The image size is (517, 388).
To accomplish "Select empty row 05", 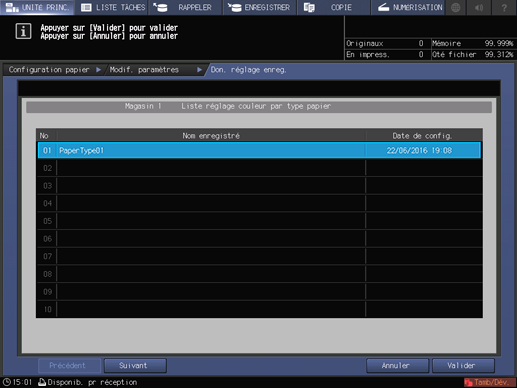I will (259, 221).
